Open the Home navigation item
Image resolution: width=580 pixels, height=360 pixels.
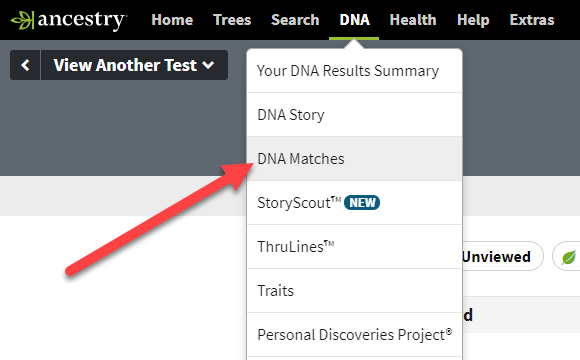click(172, 20)
